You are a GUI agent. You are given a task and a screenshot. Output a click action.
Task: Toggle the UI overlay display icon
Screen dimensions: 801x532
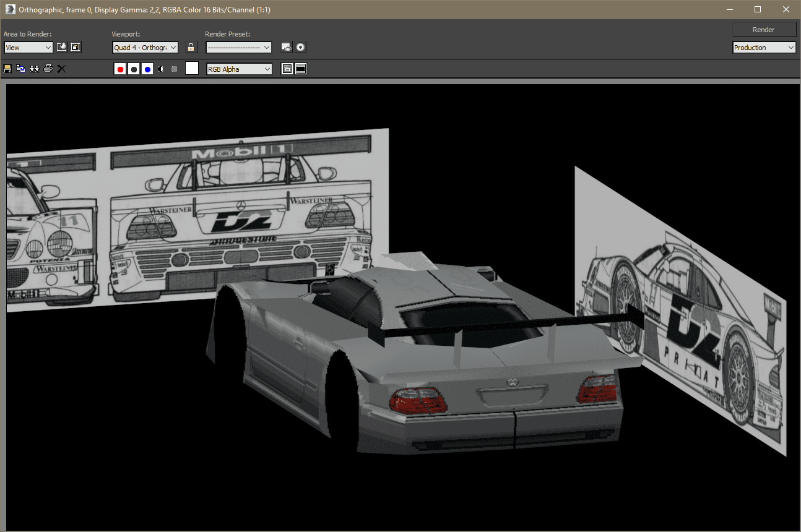point(287,69)
